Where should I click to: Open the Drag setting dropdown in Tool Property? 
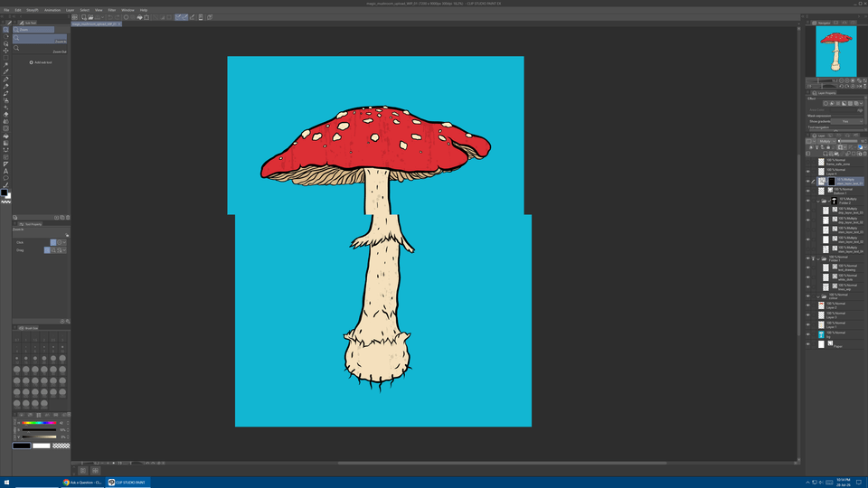pos(64,250)
